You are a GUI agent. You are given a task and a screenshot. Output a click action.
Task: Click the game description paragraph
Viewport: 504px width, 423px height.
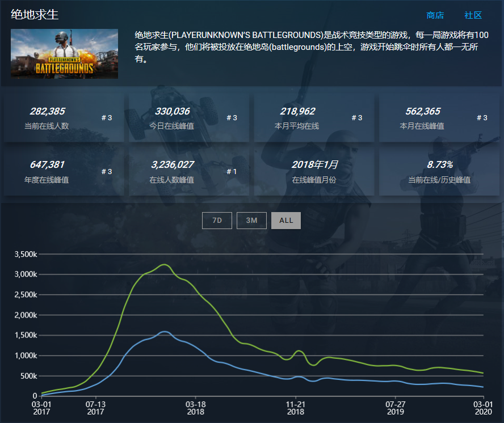pyautogui.click(x=312, y=47)
